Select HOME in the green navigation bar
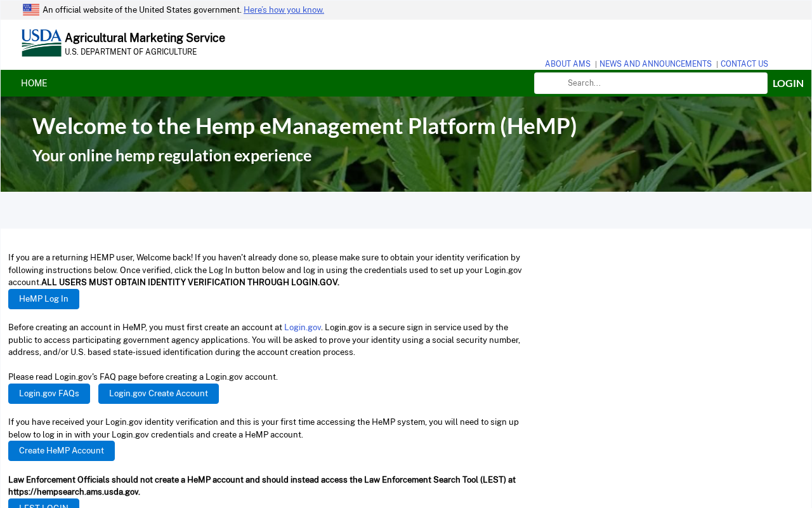This screenshot has width=812, height=508. (x=34, y=83)
